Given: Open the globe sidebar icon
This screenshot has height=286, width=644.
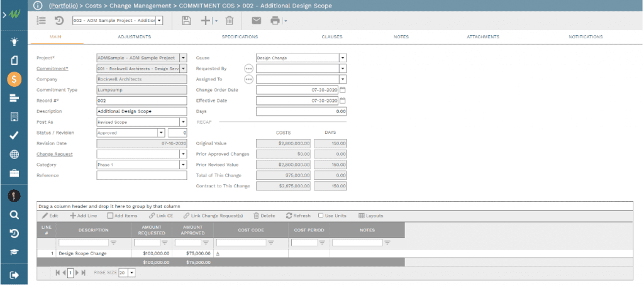Looking at the screenshot, I should click(14, 154).
